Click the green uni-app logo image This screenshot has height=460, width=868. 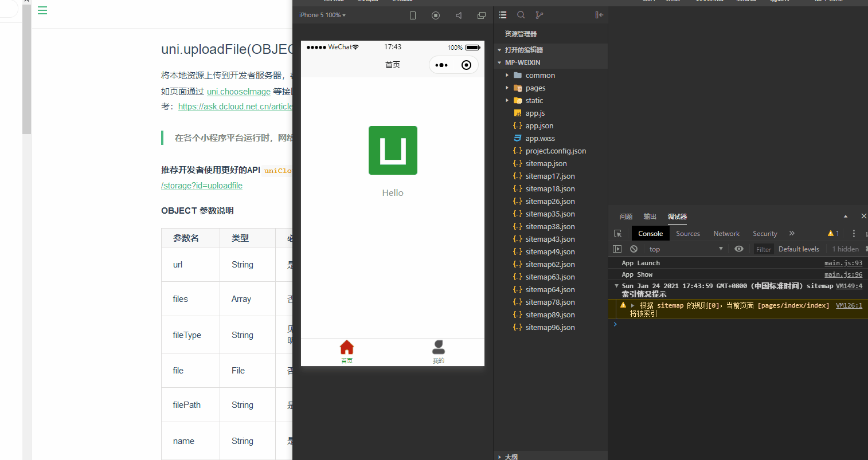(x=393, y=150)
